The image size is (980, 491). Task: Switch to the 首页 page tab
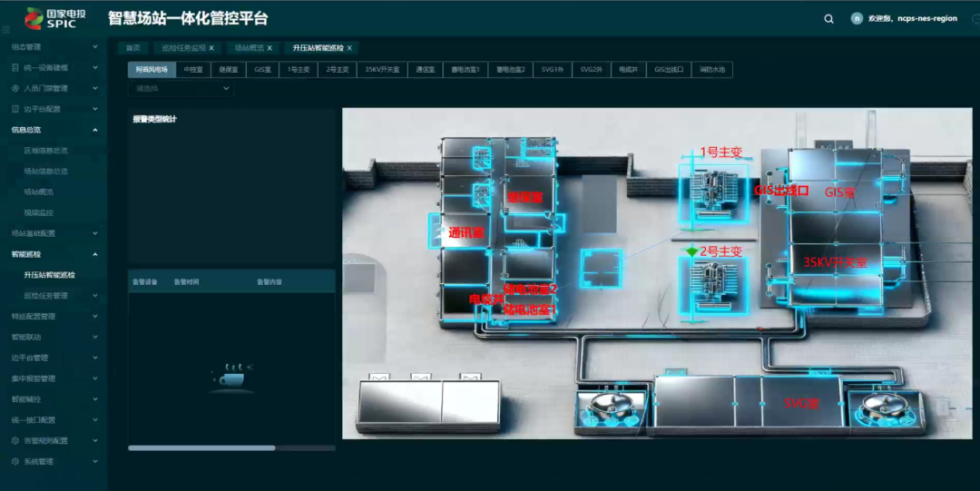pos(133,47)
